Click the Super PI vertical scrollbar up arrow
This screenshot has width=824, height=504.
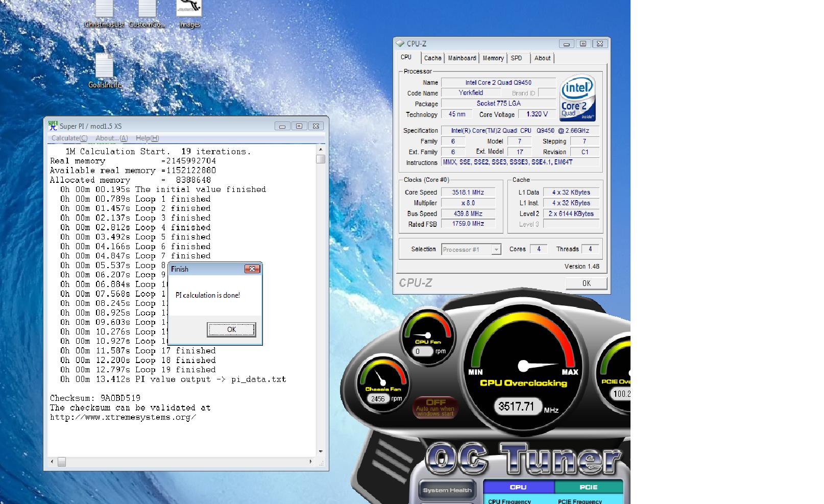321,150
